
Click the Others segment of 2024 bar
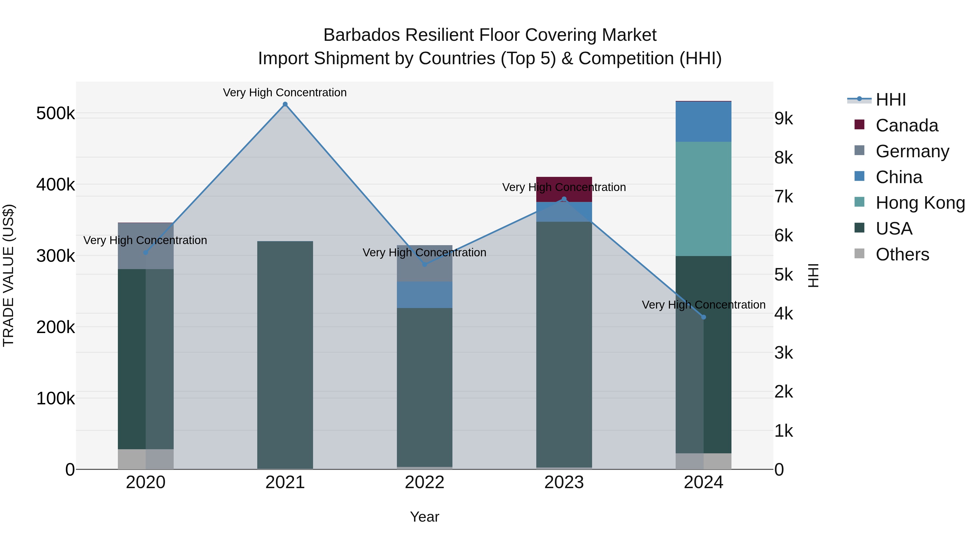(x=703, y=461)
